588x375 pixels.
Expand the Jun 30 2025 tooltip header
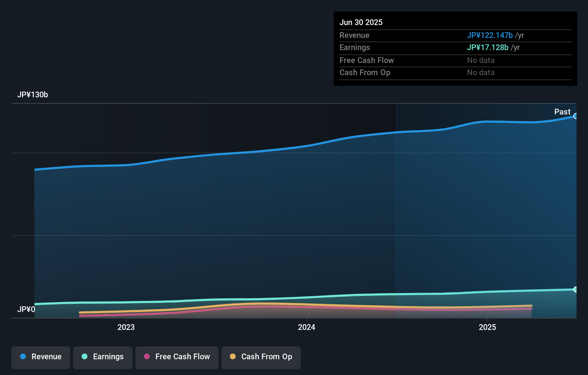tap(361, 22)
